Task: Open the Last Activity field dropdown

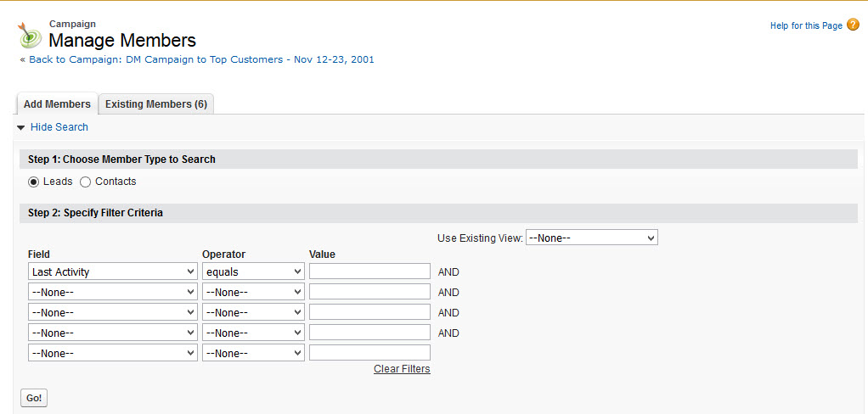Action: (113, 271)
